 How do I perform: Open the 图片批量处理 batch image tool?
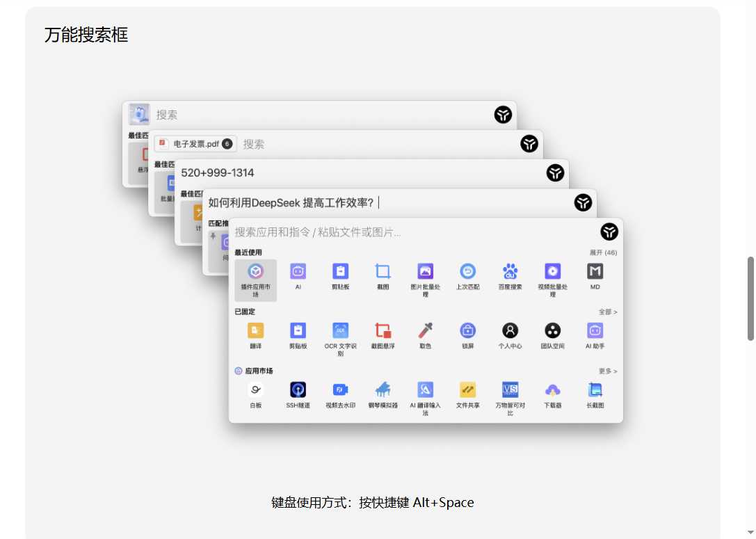coord(425,275)
